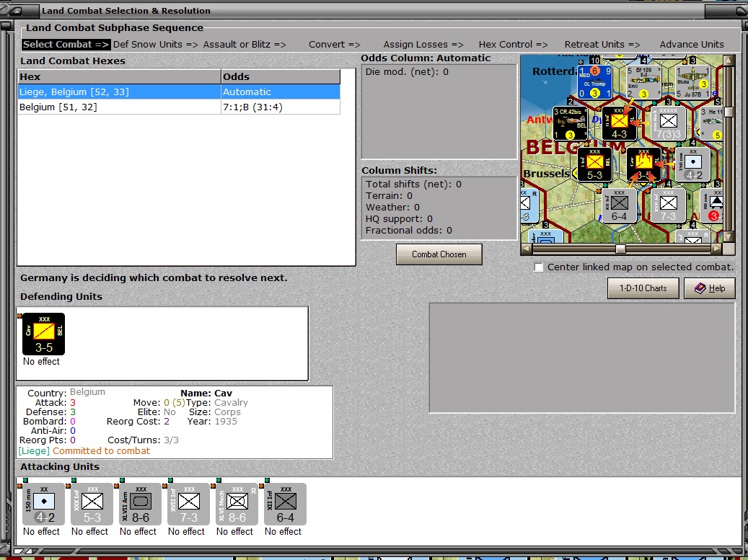Click the Year: 1935 unit detail
The height and width of the screenshot is (560, 748).
pyautogui.click(x=213, y=422)
